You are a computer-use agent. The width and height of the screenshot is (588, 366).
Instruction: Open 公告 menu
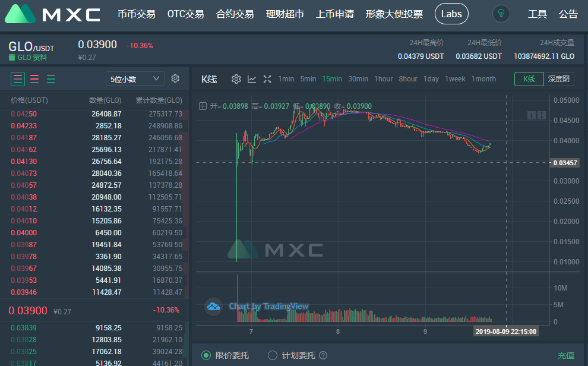pyautogui.click(x=568, y=14)
